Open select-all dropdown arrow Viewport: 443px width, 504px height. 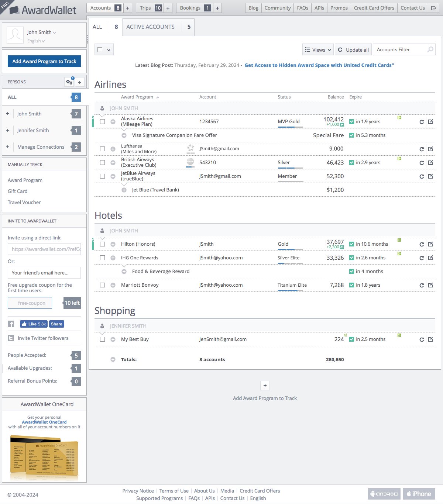point(109,50)
